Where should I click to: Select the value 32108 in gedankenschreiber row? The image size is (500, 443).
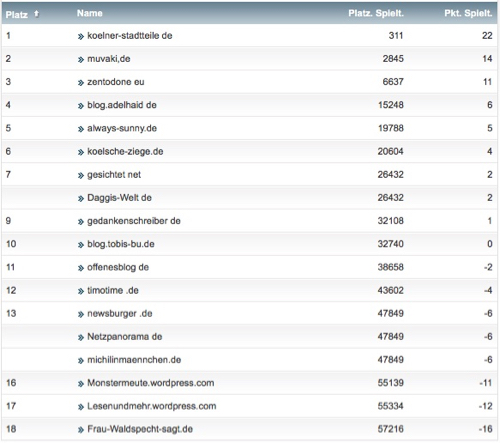[x=391, y=221]
